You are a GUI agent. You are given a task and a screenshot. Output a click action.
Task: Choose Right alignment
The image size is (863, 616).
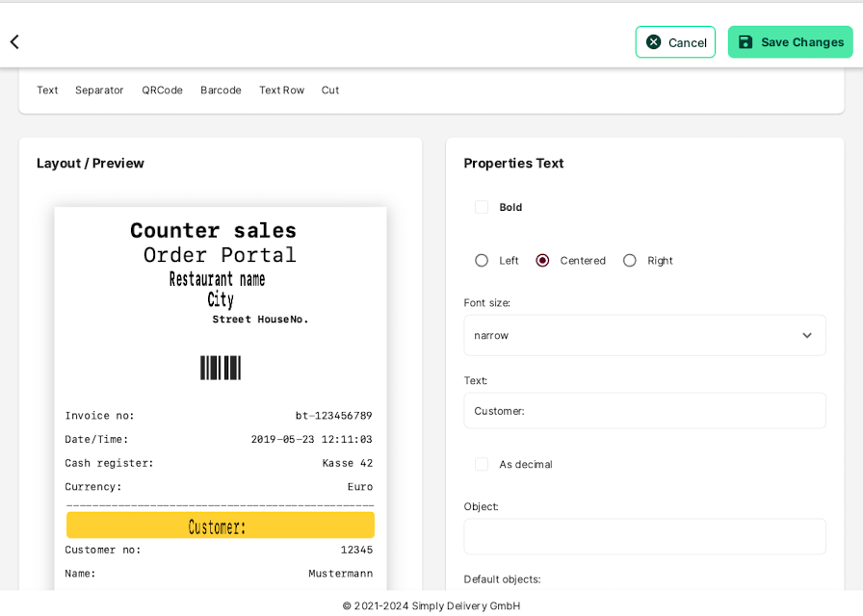630,261
